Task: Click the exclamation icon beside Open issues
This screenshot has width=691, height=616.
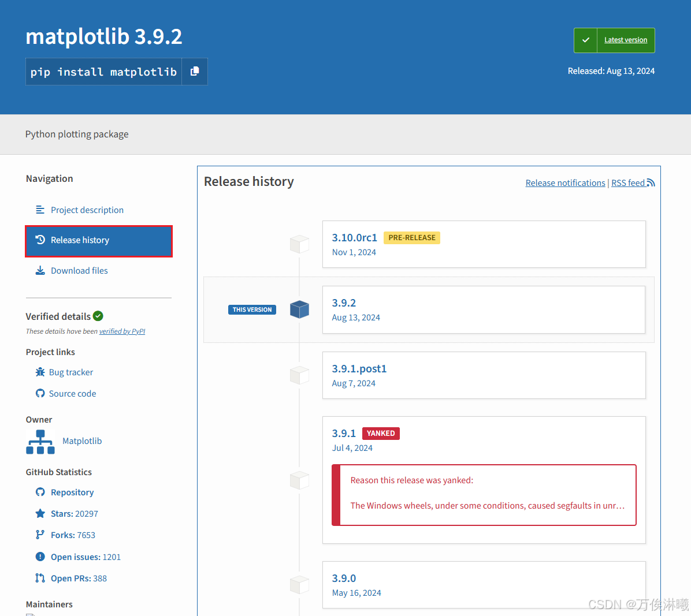Action: tap(40, 557)
